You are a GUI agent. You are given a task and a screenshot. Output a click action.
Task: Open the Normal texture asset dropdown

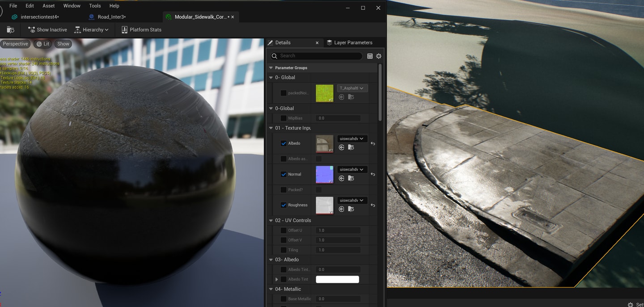[x=352, y=169]
